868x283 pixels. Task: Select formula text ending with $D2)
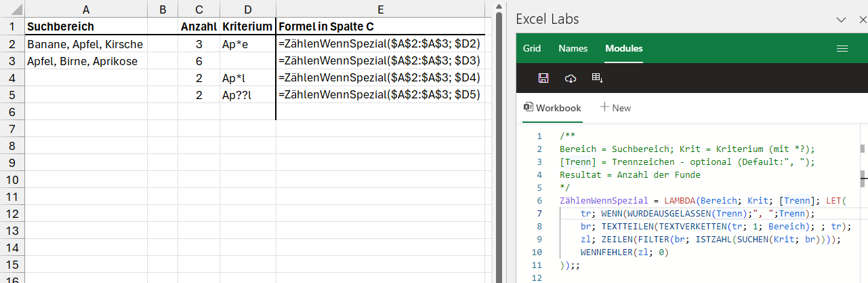379,44
